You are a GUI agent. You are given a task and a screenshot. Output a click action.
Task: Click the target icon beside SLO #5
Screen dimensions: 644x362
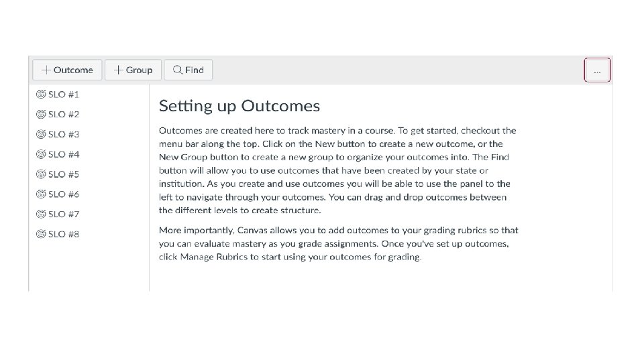41,174
